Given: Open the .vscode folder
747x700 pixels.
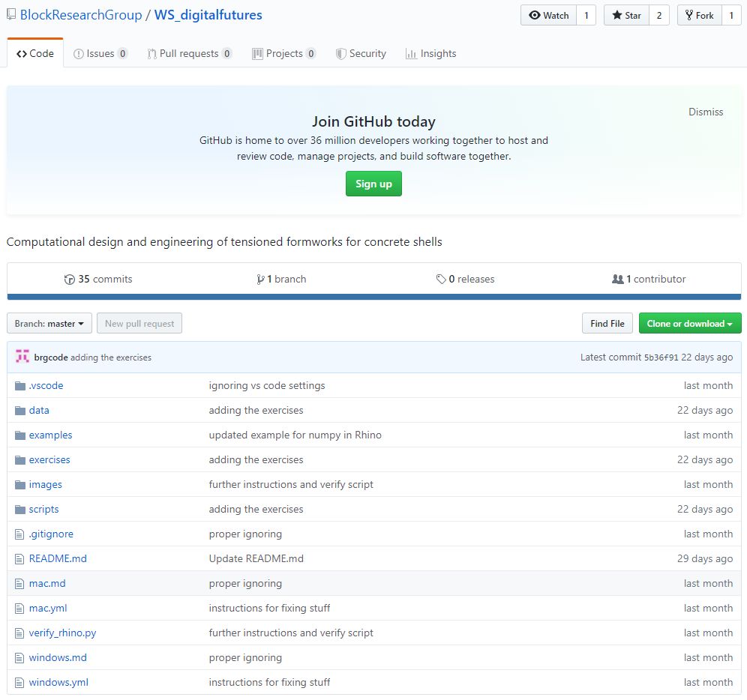Looking at the screenshot, I should 46,386.
